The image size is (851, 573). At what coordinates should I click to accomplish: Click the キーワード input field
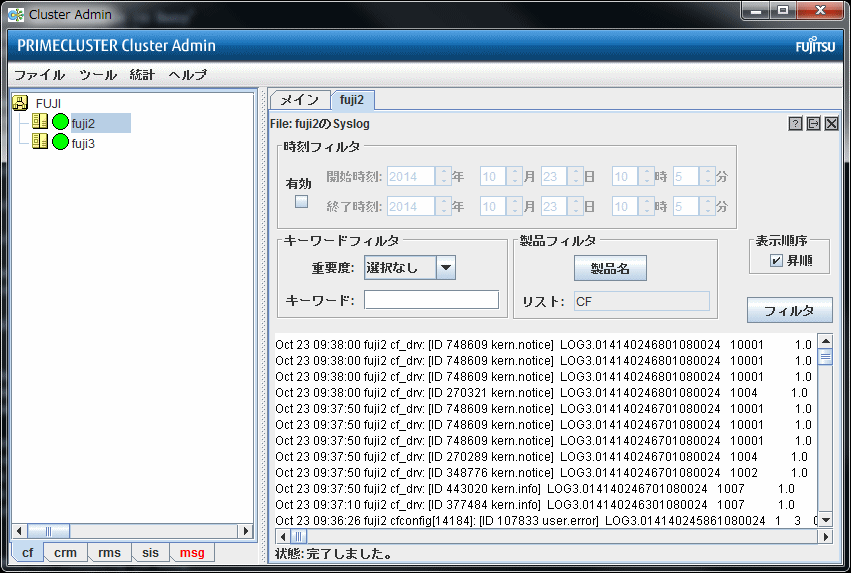[431, 300]
